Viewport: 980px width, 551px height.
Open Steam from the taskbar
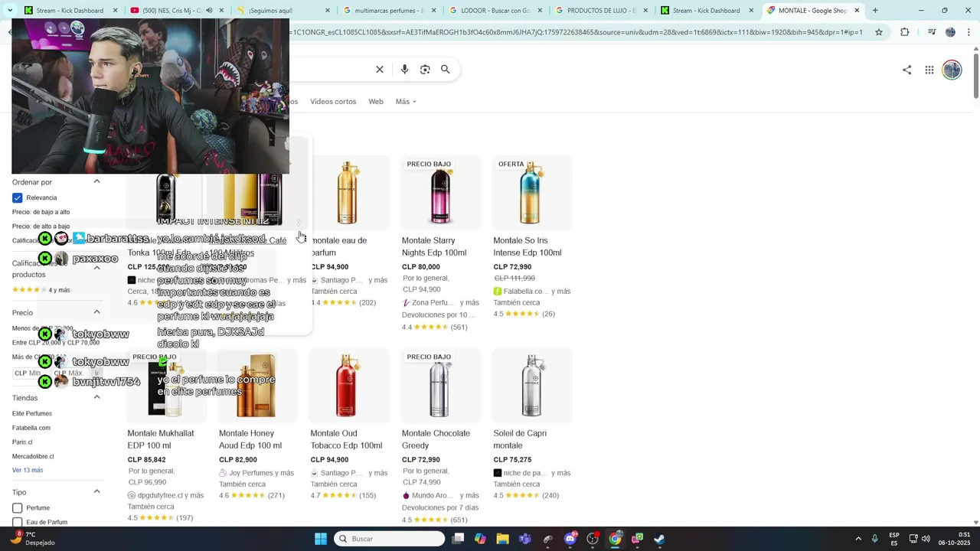(659, 539)
